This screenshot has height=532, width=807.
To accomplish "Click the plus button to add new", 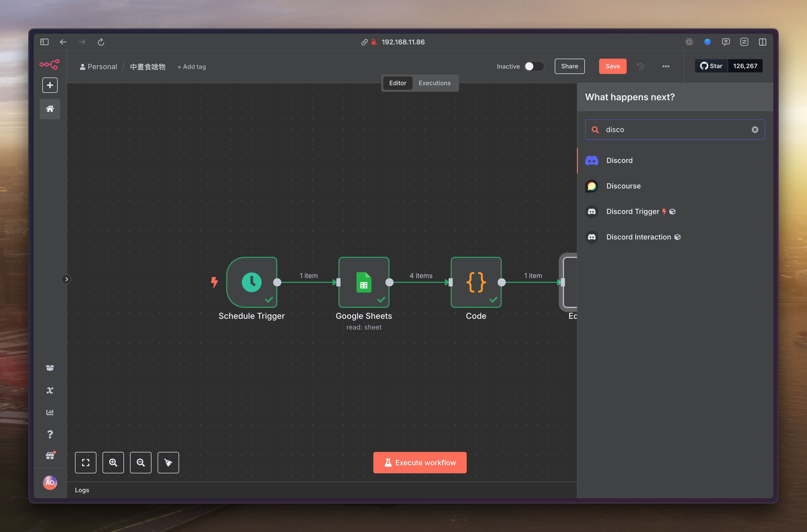I will click(50, 85).
